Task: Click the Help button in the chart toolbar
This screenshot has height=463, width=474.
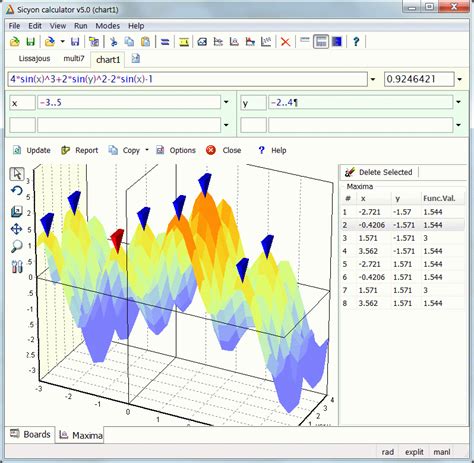Action: (x=272, y=150)
